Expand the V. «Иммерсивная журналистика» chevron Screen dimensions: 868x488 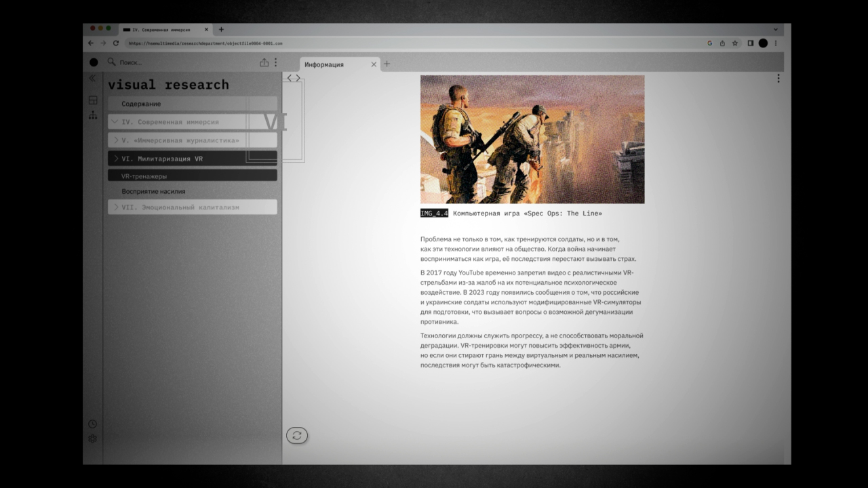(x=116, y=140)
